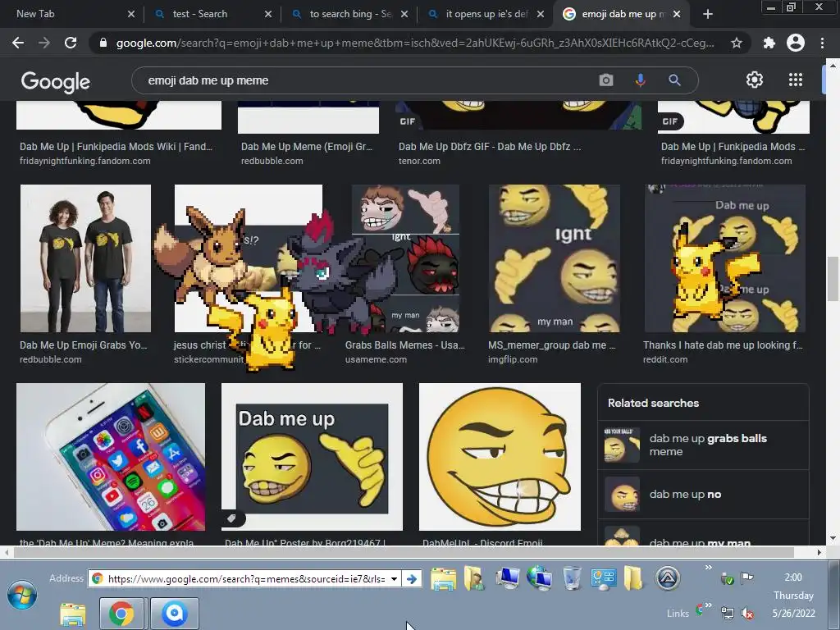Open the blue Q app on taskbar

[175, 614]
